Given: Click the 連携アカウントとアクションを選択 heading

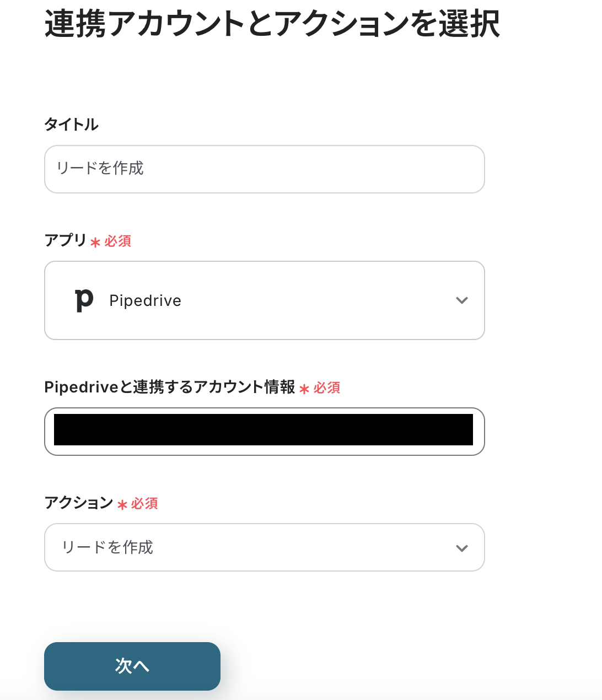Looking at the screenshot, I should [272, 24].
